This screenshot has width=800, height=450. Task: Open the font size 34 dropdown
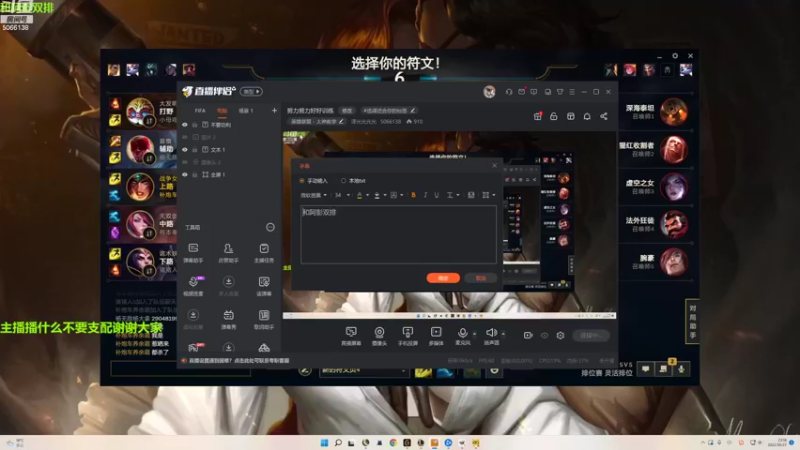342,195
